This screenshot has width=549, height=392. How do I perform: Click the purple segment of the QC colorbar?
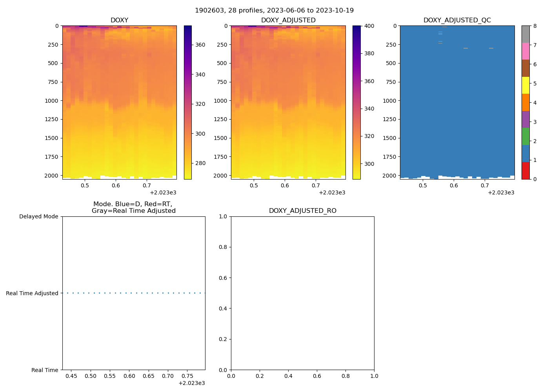[525, 119]
